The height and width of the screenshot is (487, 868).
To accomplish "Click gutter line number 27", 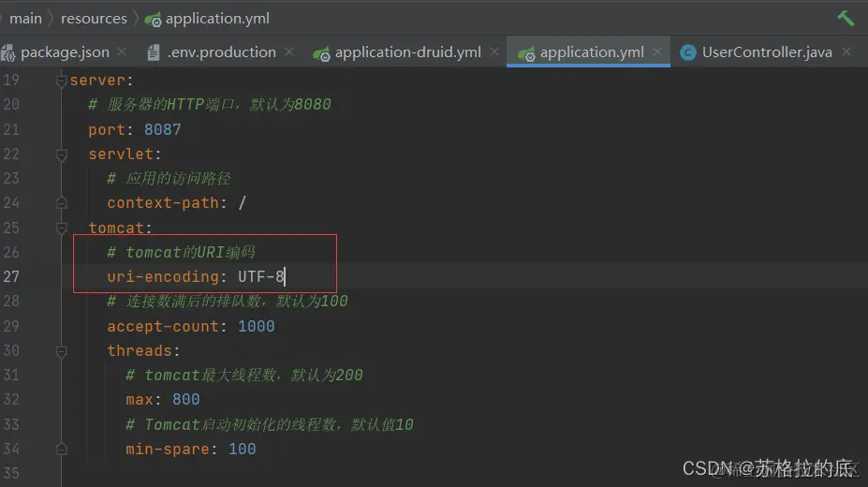I will click(x=11, y=276).
